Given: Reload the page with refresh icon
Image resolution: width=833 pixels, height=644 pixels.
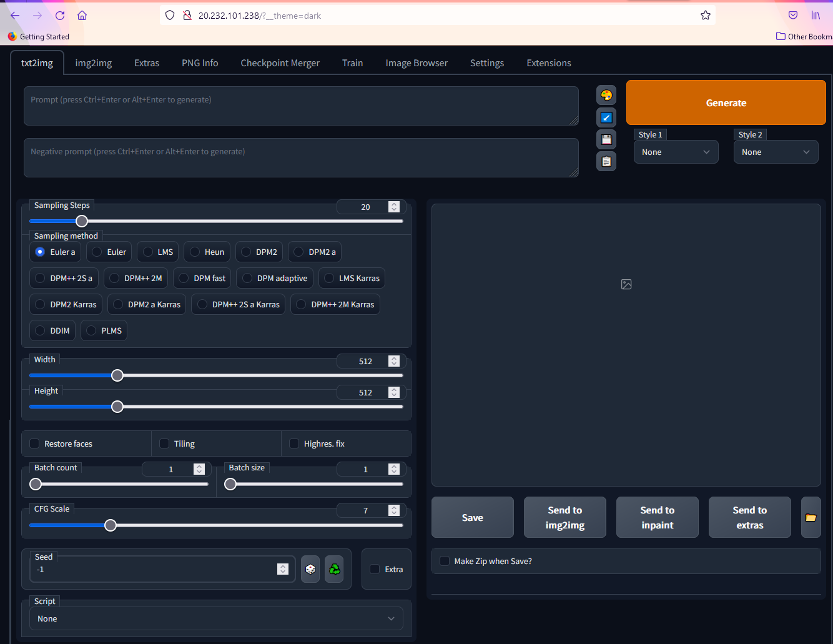Looking at the screenshot, I should pos(60,16).
